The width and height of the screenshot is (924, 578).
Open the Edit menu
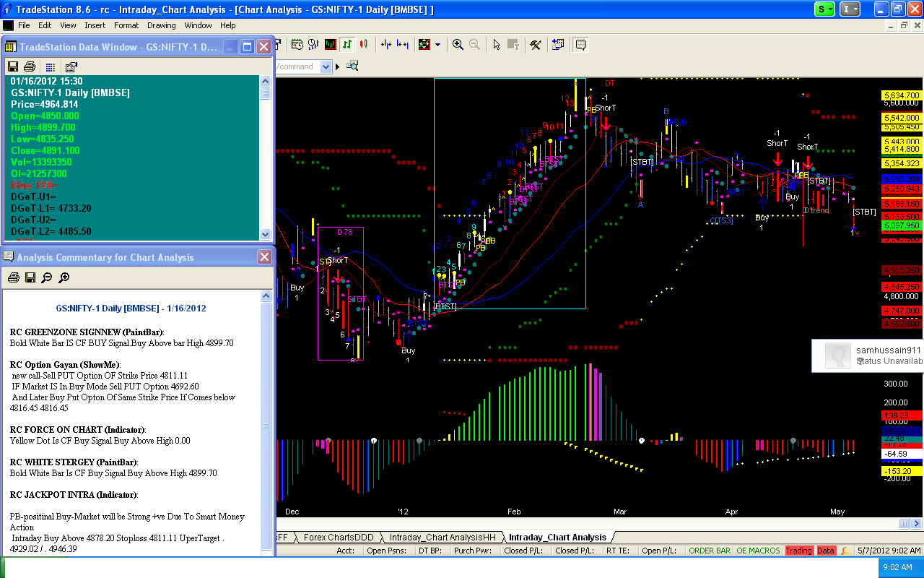[x=45, y=25]
